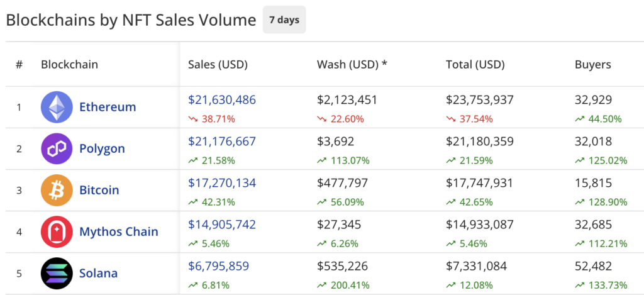The width and height of the screenshot is (644, 295).
Task: Open the Ethereum blockchain link
Action: point(108,107)
